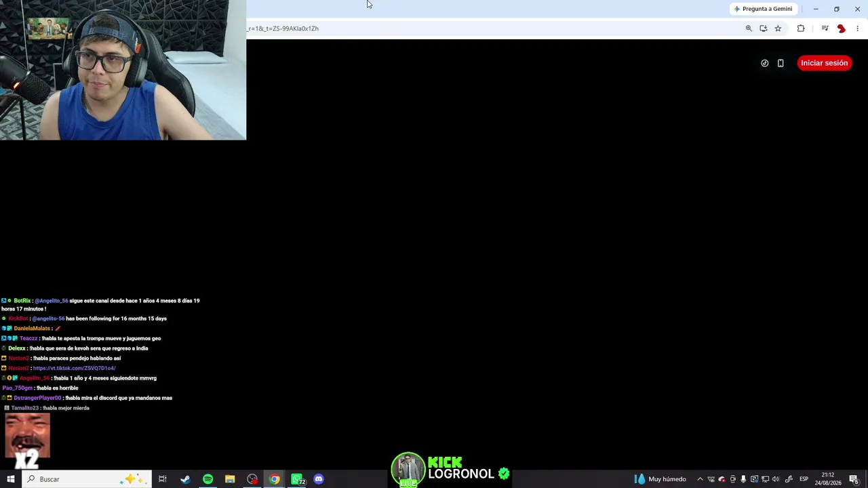Screen dimensions: 868x488
Task: Click the Buscar taskbar search box
Action: tap(86, 479)
